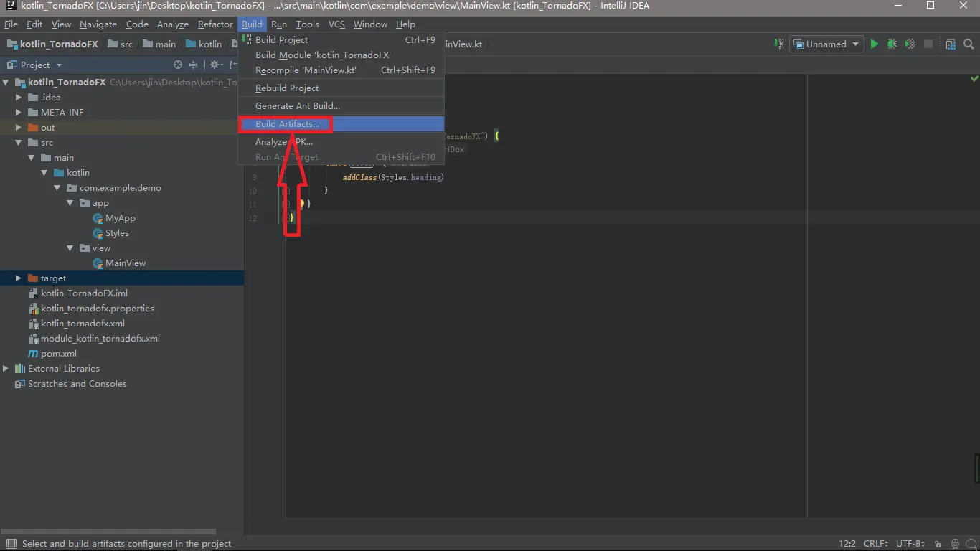Choose Build Artifacts... menu item
The height and width of the screenshot is (551, 980).
[x=341, y=124]
